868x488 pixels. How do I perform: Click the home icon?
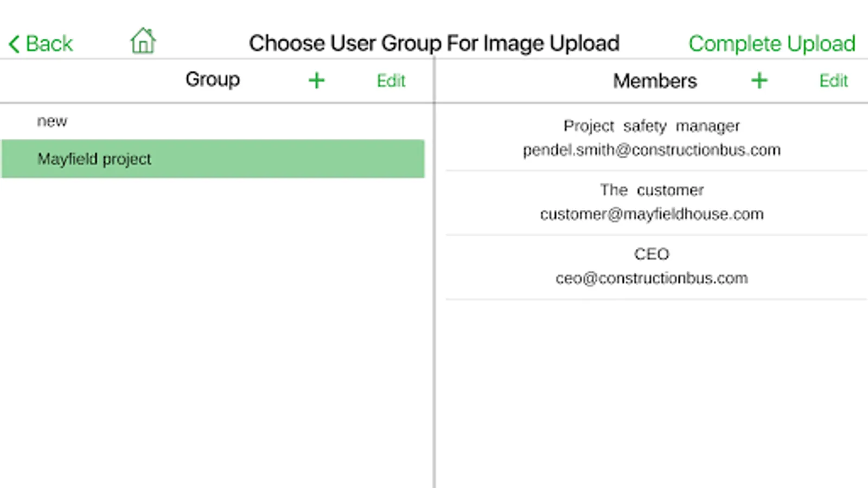[x=143, y=41]
